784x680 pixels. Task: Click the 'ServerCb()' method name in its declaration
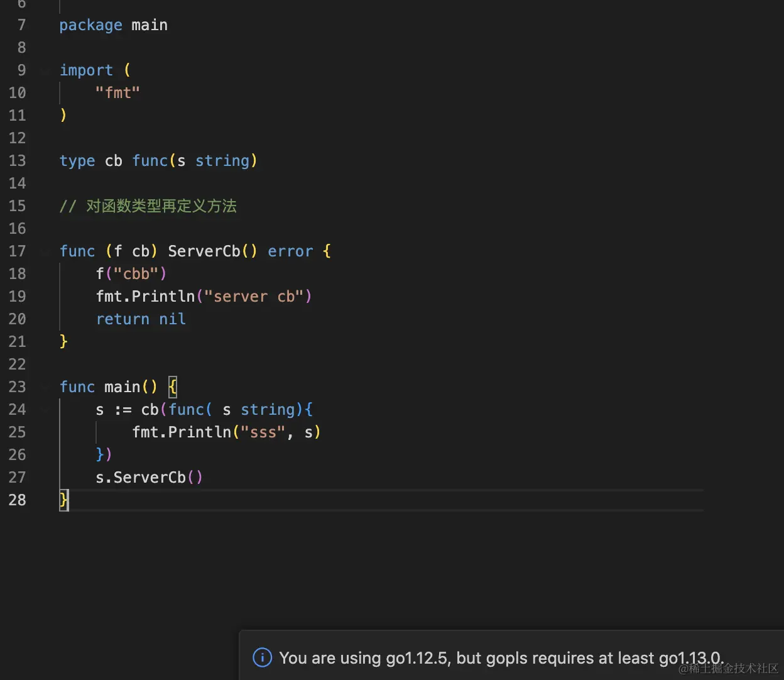click(213, 251)
